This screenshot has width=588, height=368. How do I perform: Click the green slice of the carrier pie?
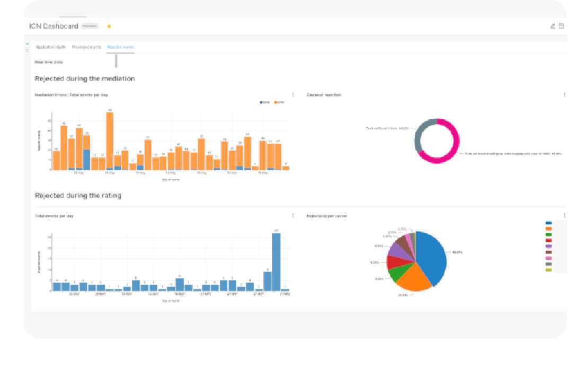click(399, 273)
